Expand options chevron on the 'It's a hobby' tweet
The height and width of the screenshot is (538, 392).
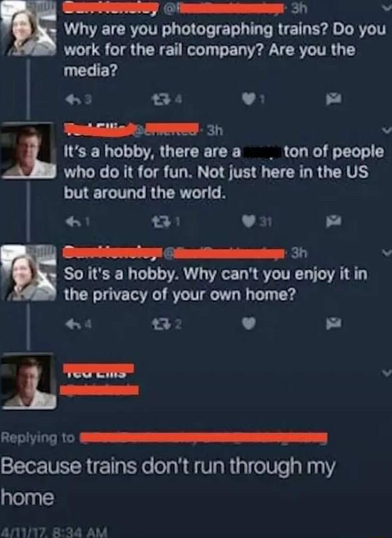387,130
